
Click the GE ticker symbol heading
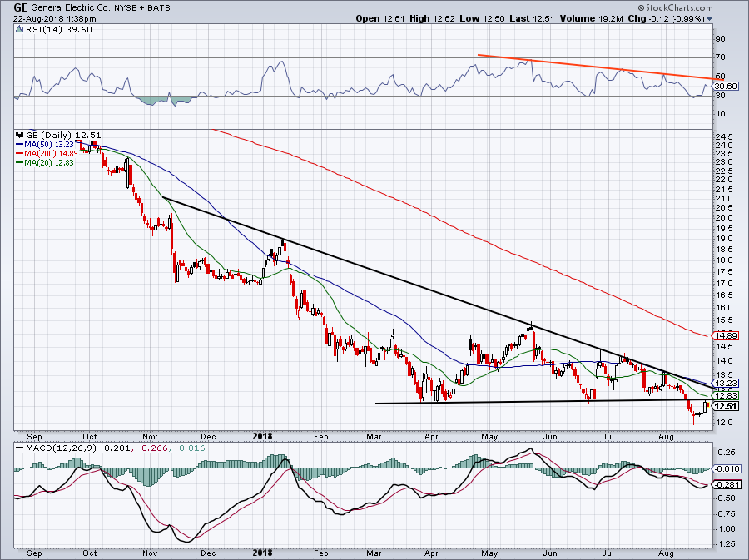click(21, 7)
